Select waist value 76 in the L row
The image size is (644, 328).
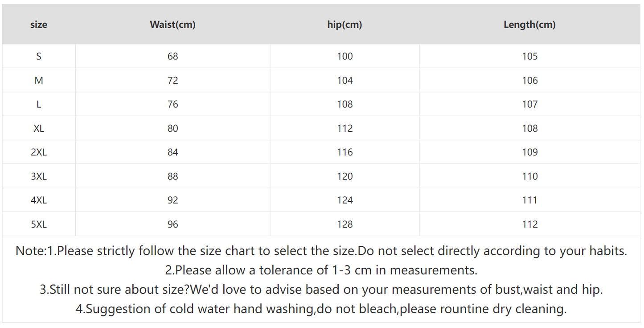point(172,104)
